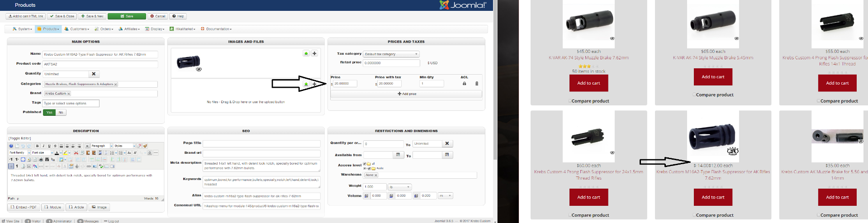Delete price row with trash icon

477,84
